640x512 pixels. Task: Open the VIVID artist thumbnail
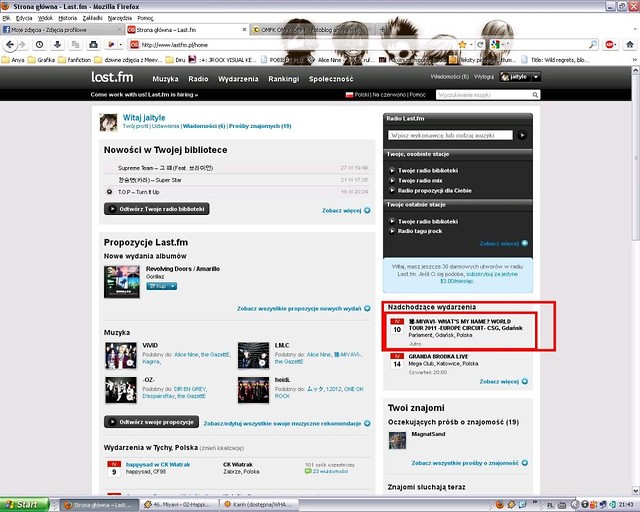point(121,356)
